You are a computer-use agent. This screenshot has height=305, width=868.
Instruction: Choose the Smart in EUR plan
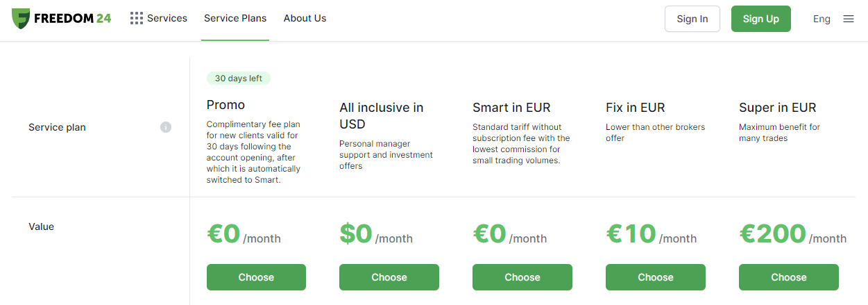522,277
